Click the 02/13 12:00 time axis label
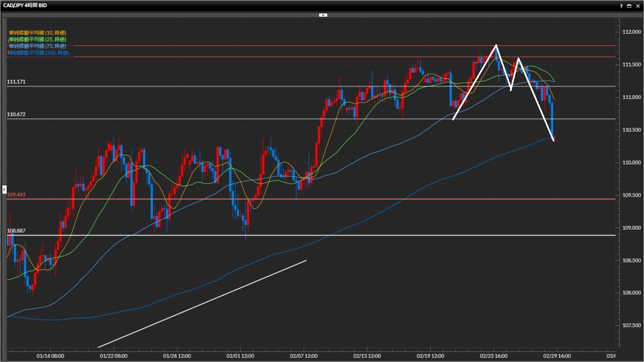The image size is (644, 362). tap(367, 356)
